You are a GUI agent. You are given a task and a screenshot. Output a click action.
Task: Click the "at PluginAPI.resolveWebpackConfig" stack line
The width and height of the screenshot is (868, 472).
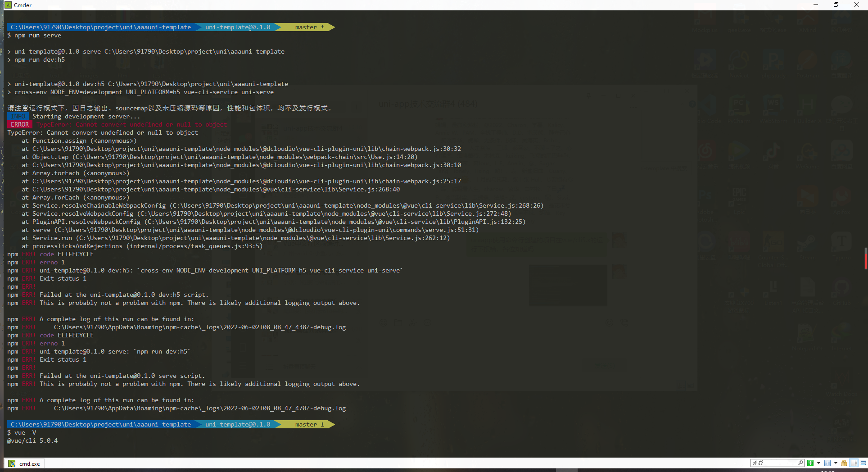pyautogui.click(x=274, y=222)
